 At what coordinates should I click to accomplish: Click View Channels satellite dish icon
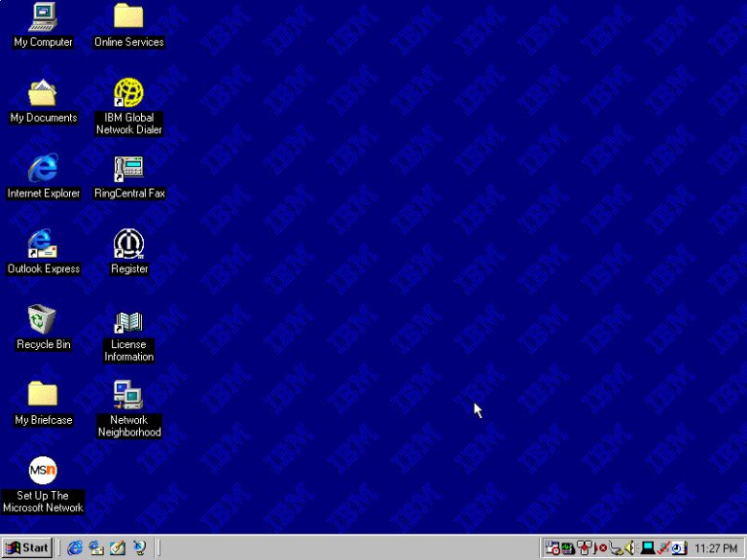pos(139,548)
